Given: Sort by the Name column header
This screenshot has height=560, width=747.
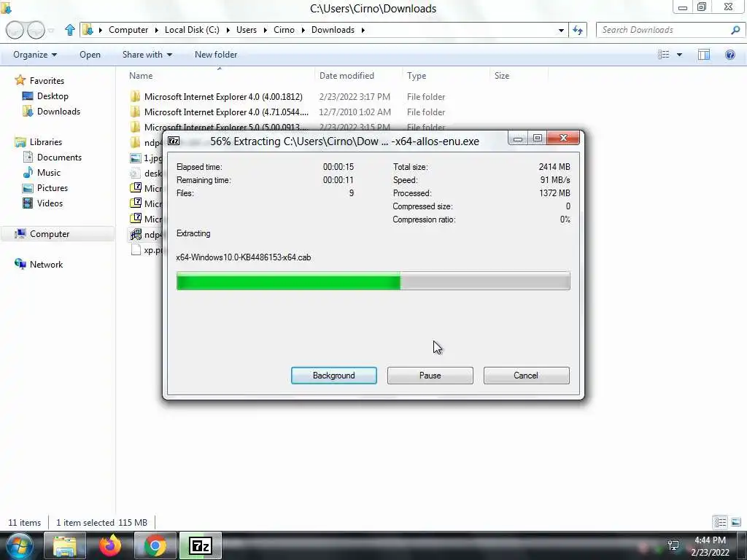Looking at the screenshot, I should pyautogui.click(x=141, y=75).
